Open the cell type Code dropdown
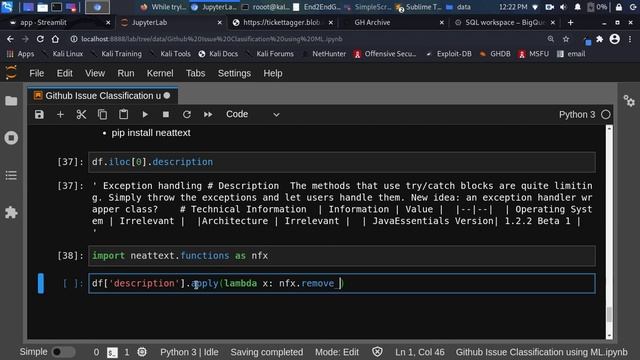 tap(253, 114)
